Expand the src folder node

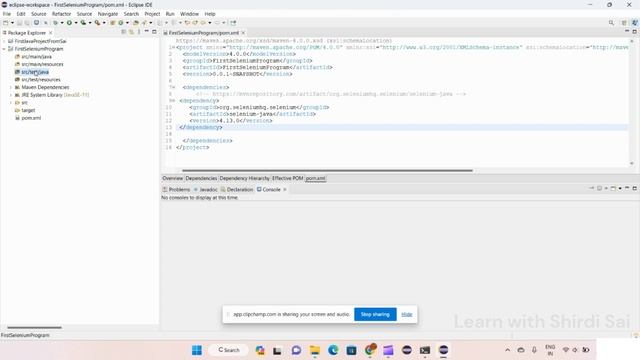pos(11,103)
